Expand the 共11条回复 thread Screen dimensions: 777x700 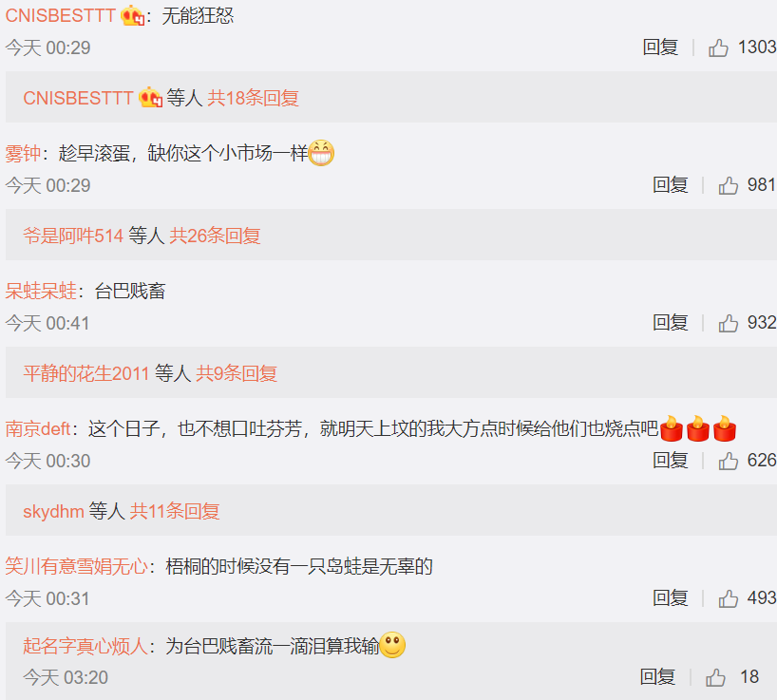click(175, 511)
